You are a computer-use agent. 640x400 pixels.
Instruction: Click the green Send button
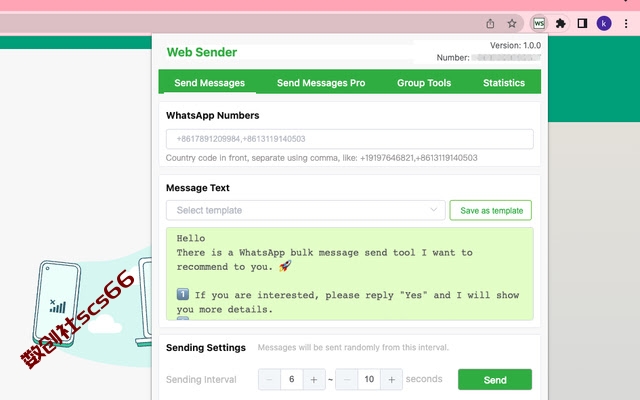(495, 380)
